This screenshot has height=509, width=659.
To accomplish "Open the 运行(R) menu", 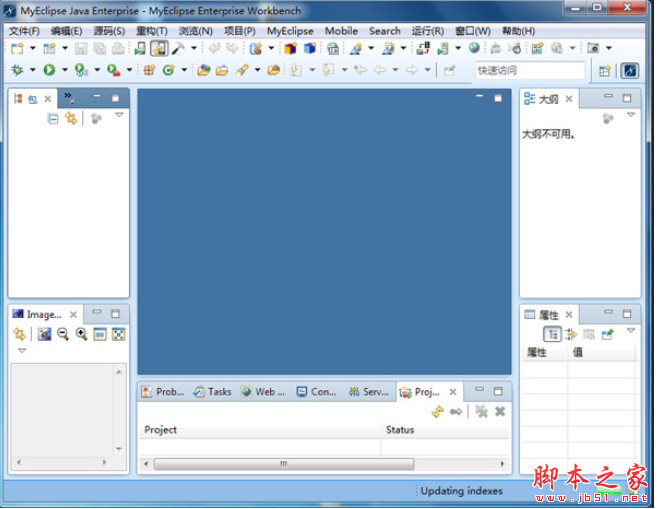I will click(x=427, y=31).
